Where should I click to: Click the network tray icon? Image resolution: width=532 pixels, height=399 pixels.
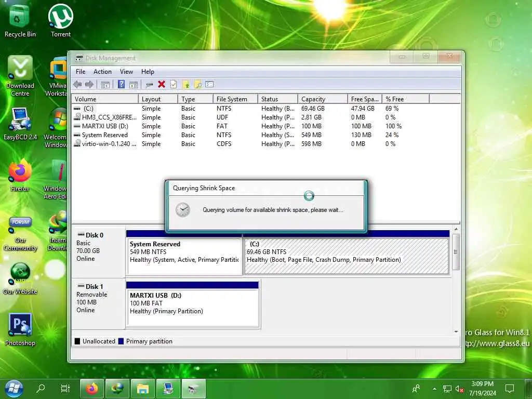click(447, 389)
